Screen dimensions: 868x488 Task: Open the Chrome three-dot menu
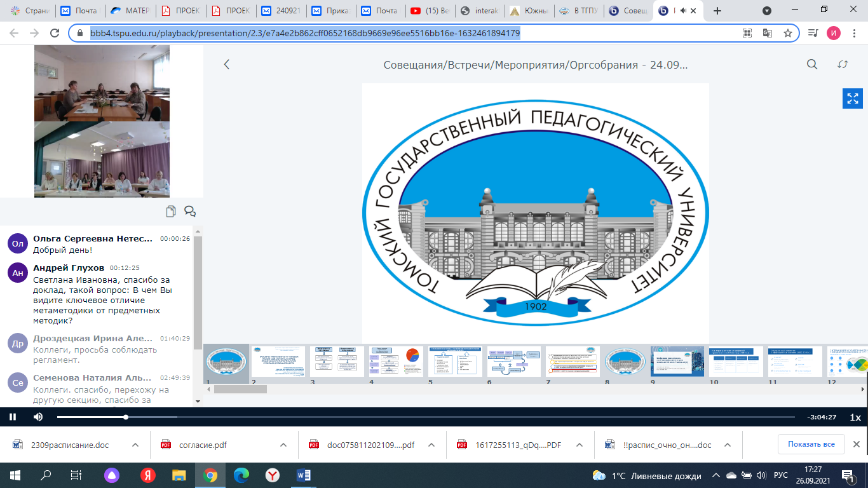(854, 33)
